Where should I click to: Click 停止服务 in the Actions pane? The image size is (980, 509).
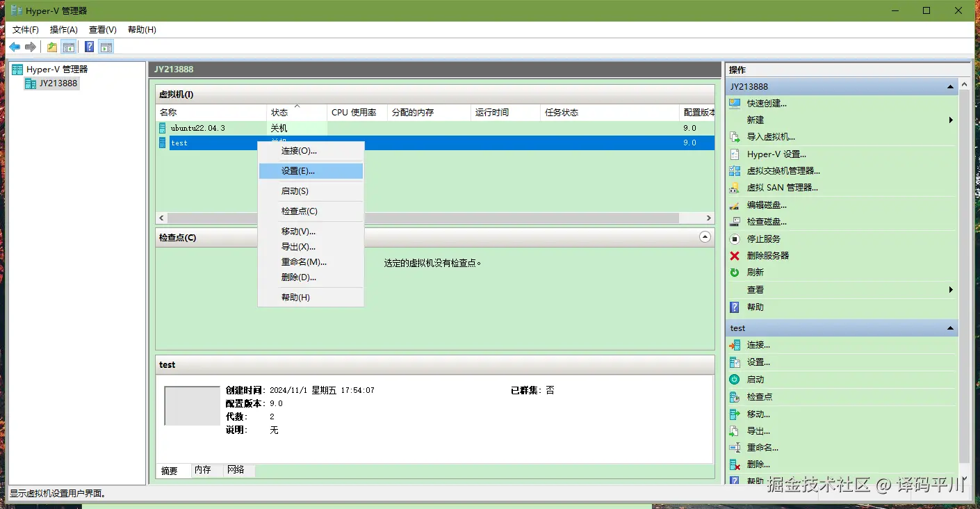pyautogui.click(x=764, y=239)
